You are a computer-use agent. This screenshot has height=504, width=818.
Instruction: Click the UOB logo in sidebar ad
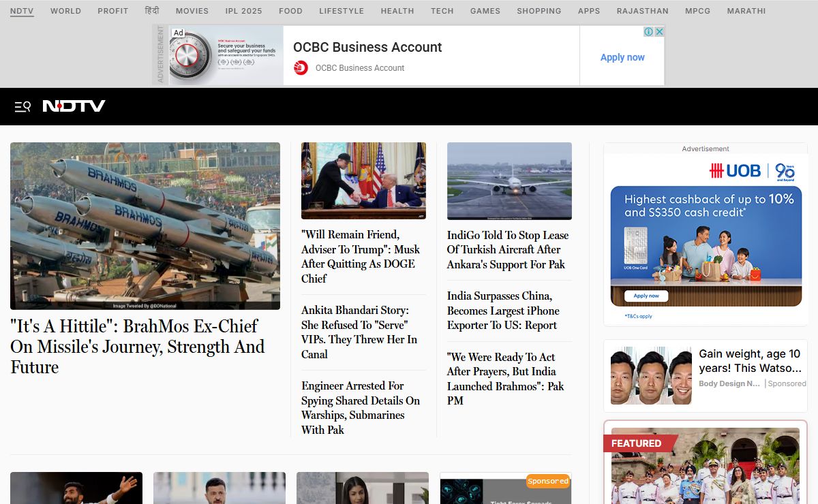735,170
